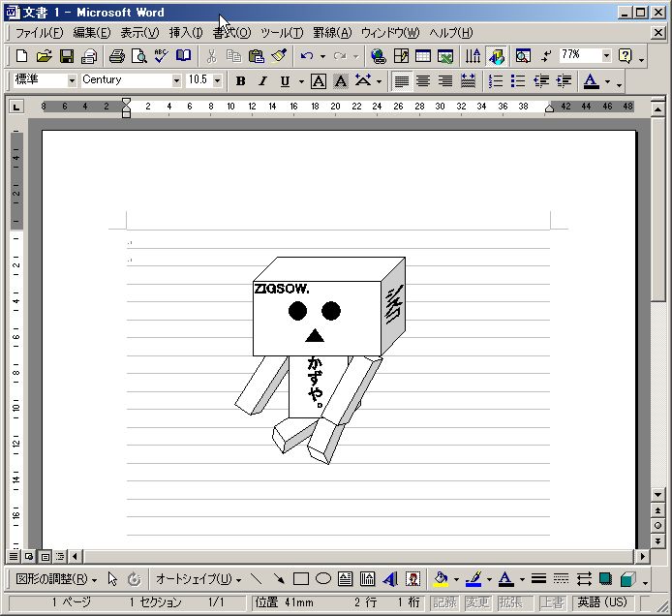The image size is (672, 616).
Task: Open the 挿入 (Insert) menu
Action: tap(186, 33)
